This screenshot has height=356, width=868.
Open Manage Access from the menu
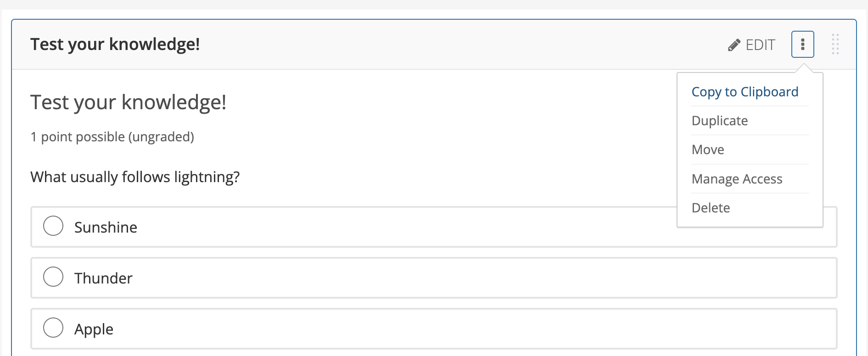click(736, 179)
